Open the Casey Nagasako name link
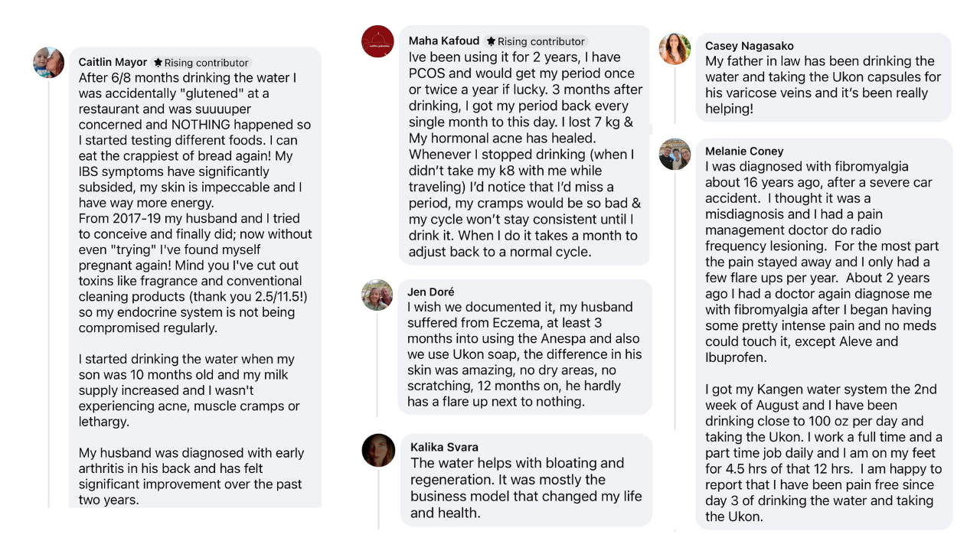The width and height of the screenshot is (980, 551). click(750, 46)
